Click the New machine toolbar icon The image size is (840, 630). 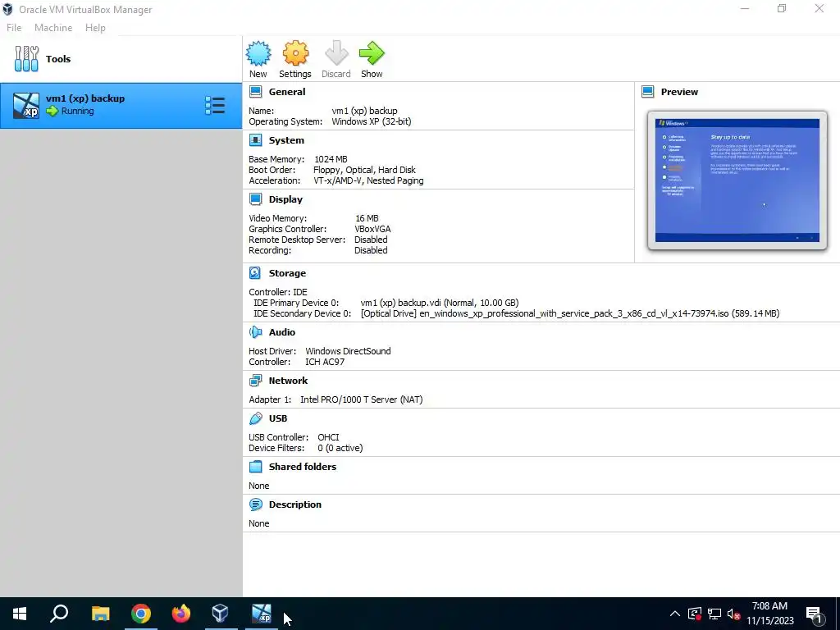258,53
